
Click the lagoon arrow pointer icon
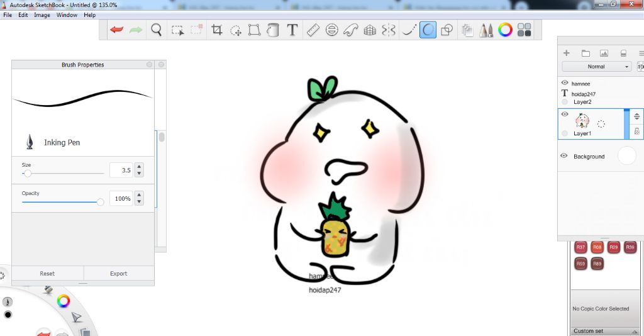point(76,317)
